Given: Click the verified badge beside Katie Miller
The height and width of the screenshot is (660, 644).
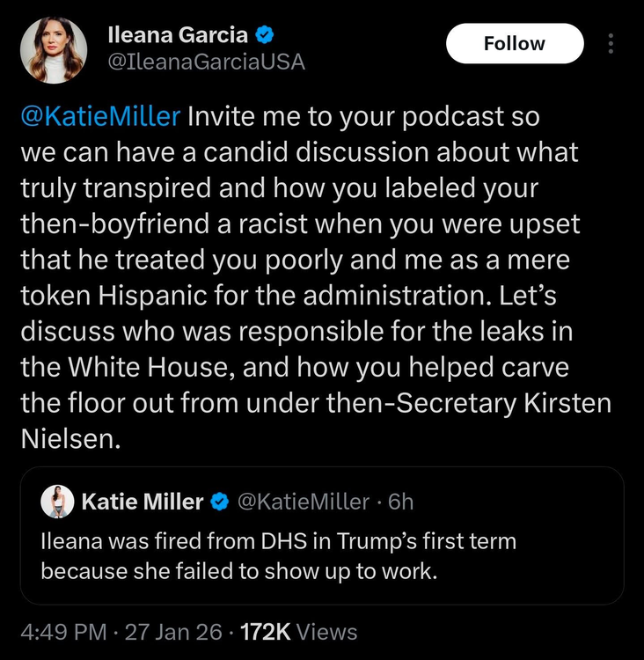Looking at the screenshot, I should (219, 502).
